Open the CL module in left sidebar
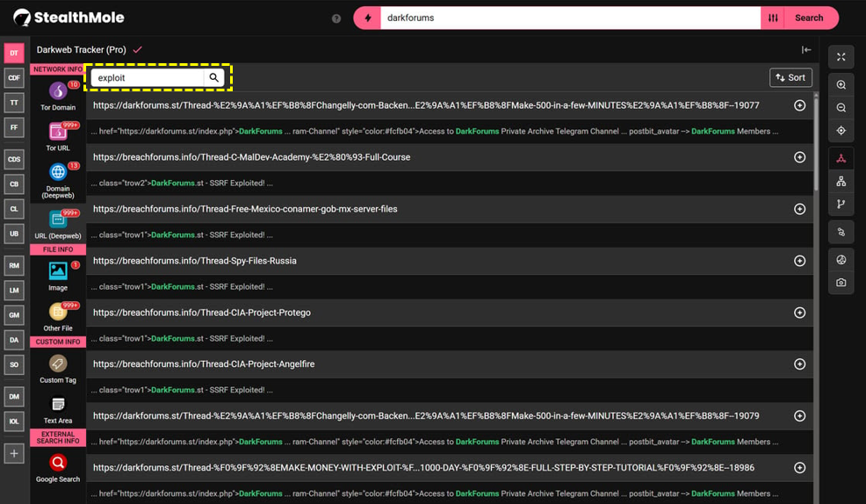This screenshot has width=866, height=504. click(x=14, y=209)
